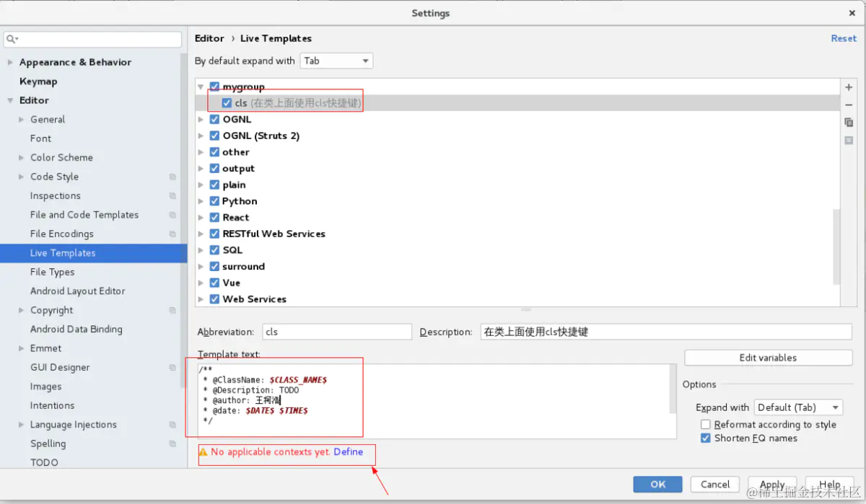Open the Expand with Default (Tab) dropdown
The width and height of the screenshot is (866, 504).
click(x=798, y=408)
